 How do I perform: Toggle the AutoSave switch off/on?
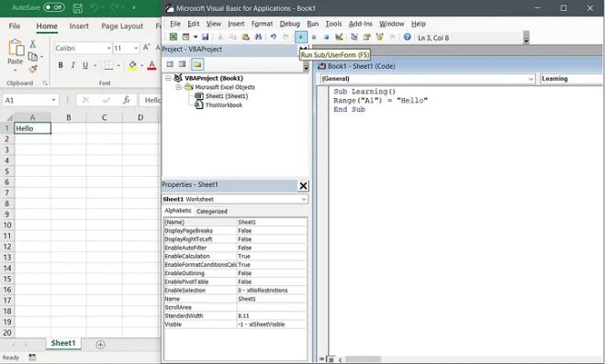pyautogui.click(x=54, y=7)
